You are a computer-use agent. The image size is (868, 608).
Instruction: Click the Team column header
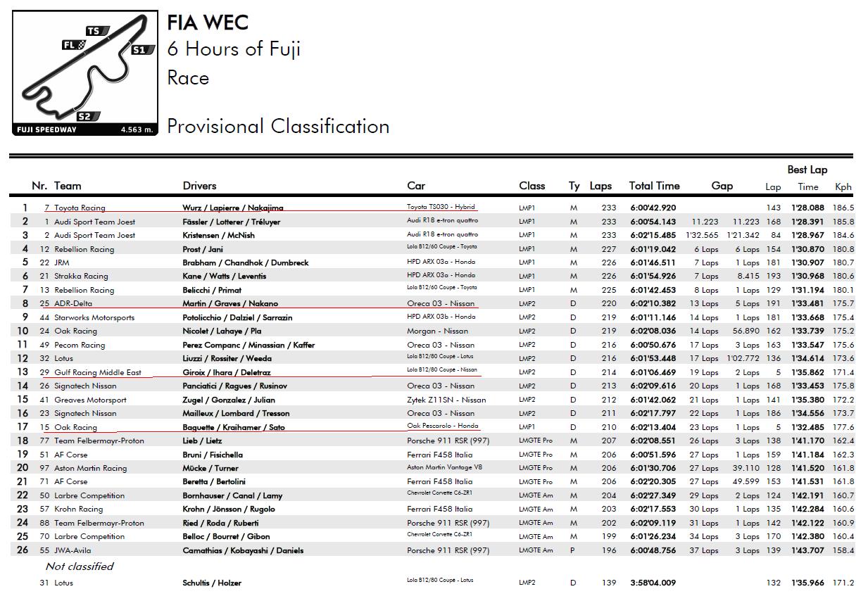click(68, 186)
